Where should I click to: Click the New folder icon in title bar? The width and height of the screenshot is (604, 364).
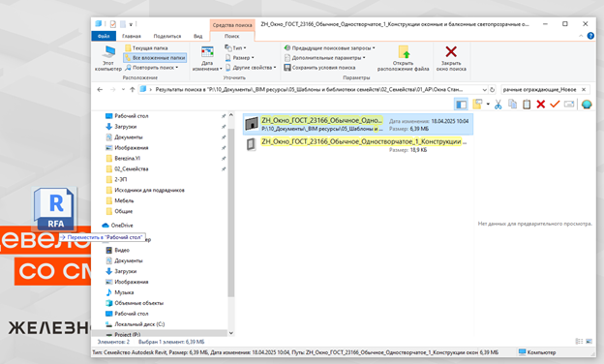click(123, 24)
